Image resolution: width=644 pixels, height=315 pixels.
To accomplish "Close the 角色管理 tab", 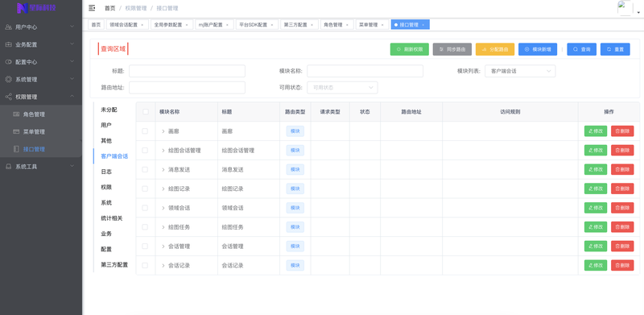I will click(x=347, y=25).
